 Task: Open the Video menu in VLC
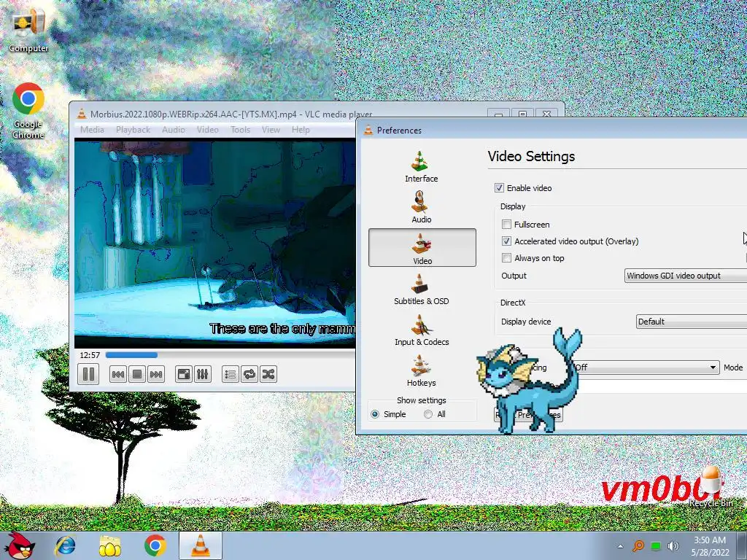click(208, 130)
